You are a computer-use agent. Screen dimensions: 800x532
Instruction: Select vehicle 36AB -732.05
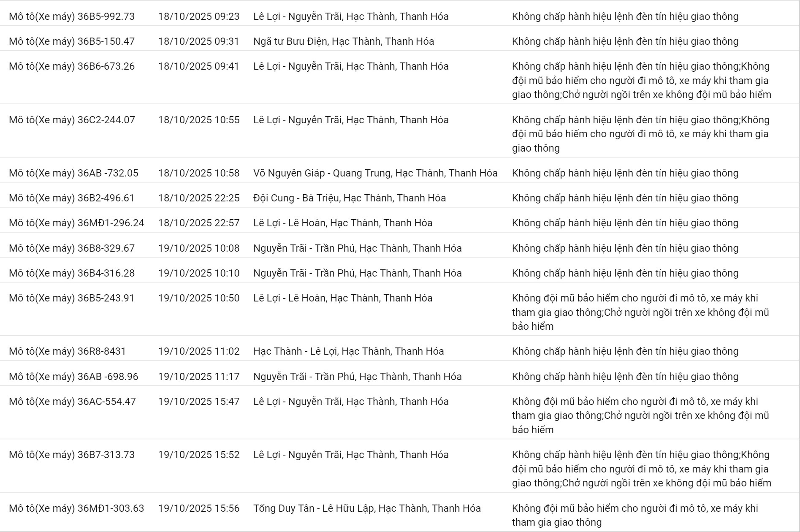tap(73, 173)
